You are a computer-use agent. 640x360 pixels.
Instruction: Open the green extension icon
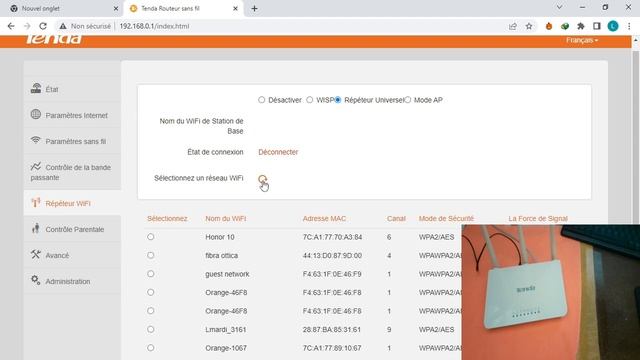point(565,26)
